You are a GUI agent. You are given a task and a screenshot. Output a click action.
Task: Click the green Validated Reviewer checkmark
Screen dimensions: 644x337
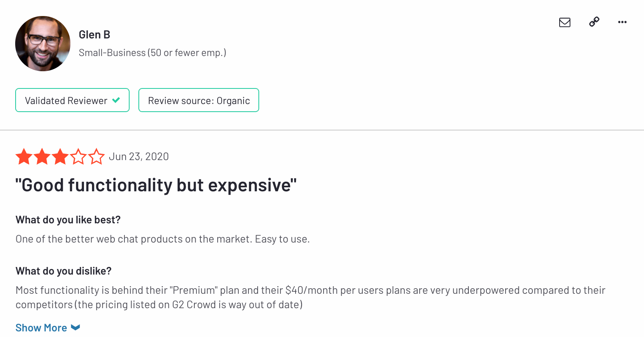pos(116,100)
